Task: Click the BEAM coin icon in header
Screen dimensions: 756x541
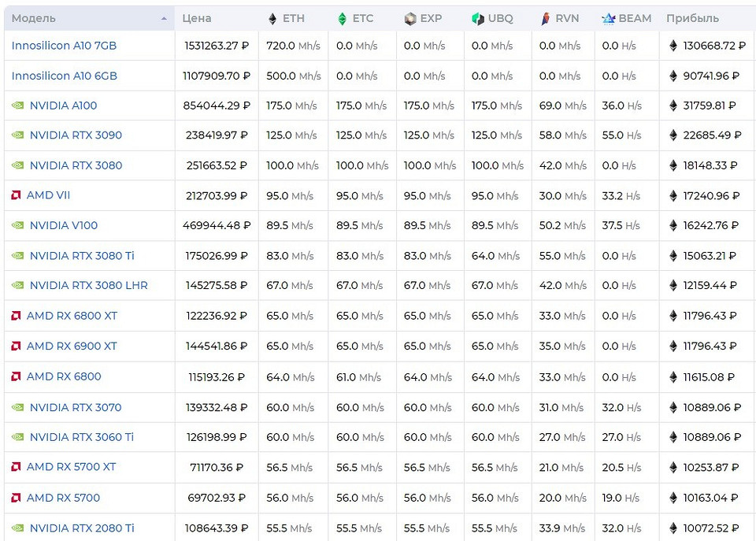Action: [x=608, y=19]
